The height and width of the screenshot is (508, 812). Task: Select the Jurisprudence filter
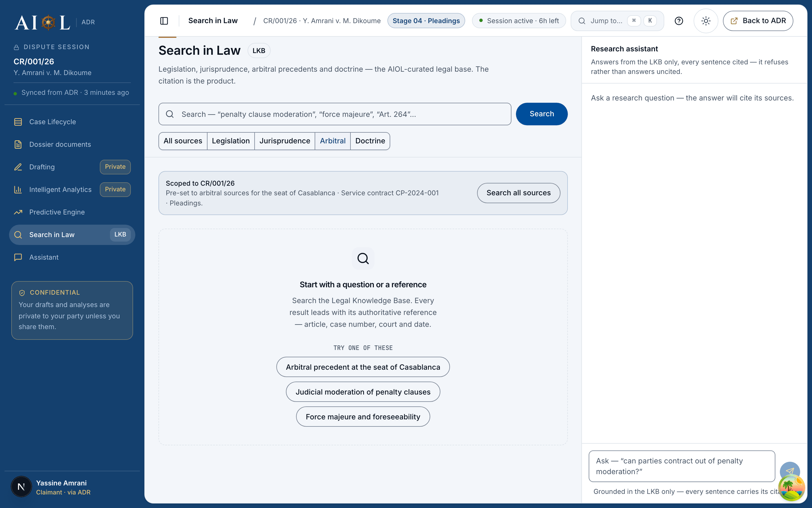284,141
